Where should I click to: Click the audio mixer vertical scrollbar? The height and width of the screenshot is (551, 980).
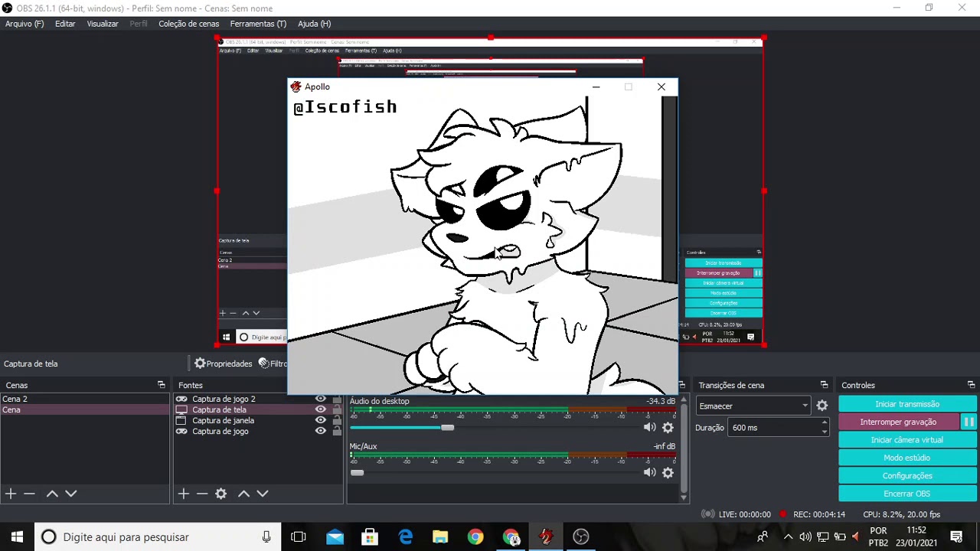coord(684,448)
